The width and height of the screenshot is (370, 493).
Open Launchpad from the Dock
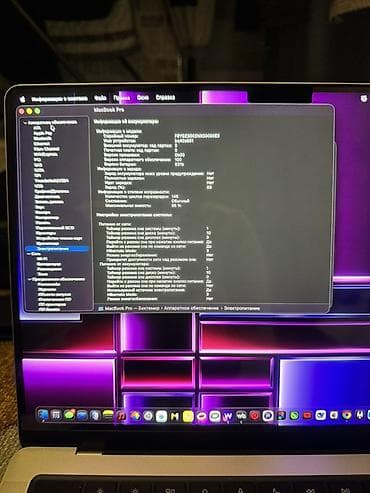click(x=56, y=415)
